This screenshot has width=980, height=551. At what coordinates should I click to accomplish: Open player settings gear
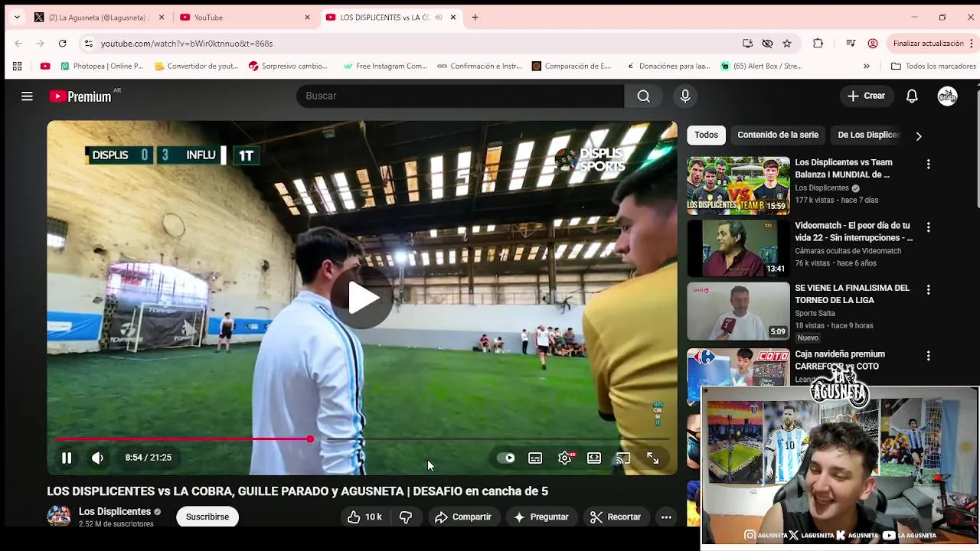point(565,458)
